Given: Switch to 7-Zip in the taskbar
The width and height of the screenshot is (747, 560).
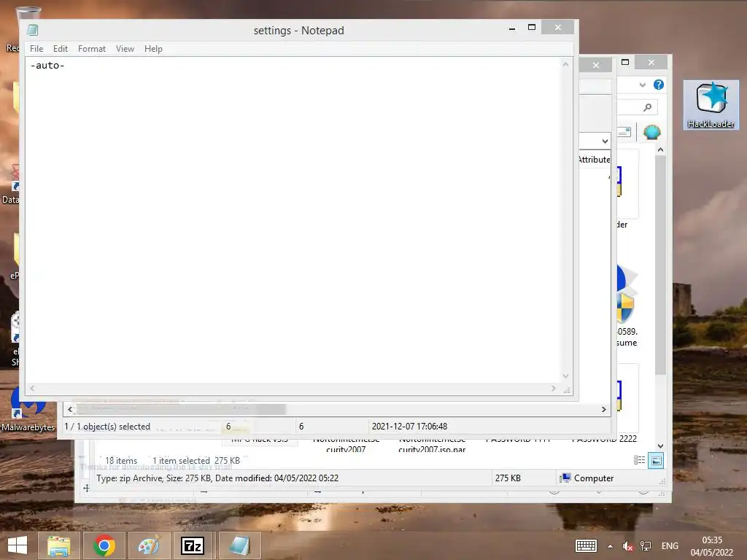Looking at the screenshot, I should pos(193,545).
